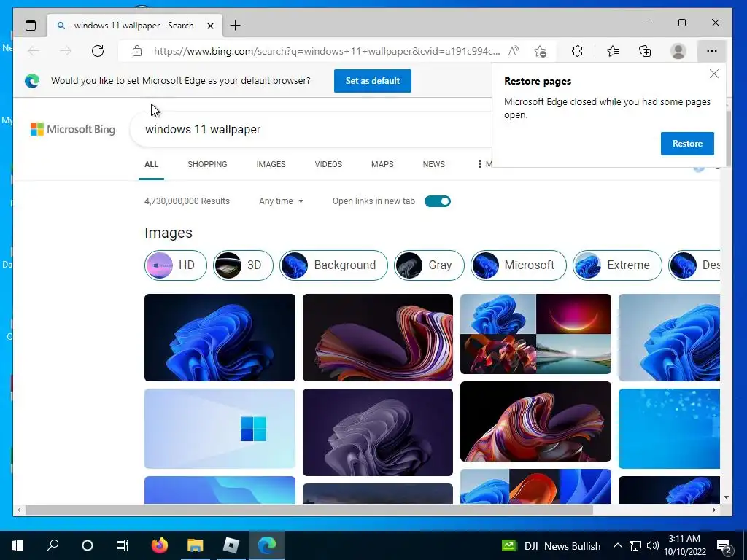Image resolution: width=747 pixels, height=560 pixels.
Task: Open volume speaker tray icon
Action: pyautogui.click(x=652, y=545)
